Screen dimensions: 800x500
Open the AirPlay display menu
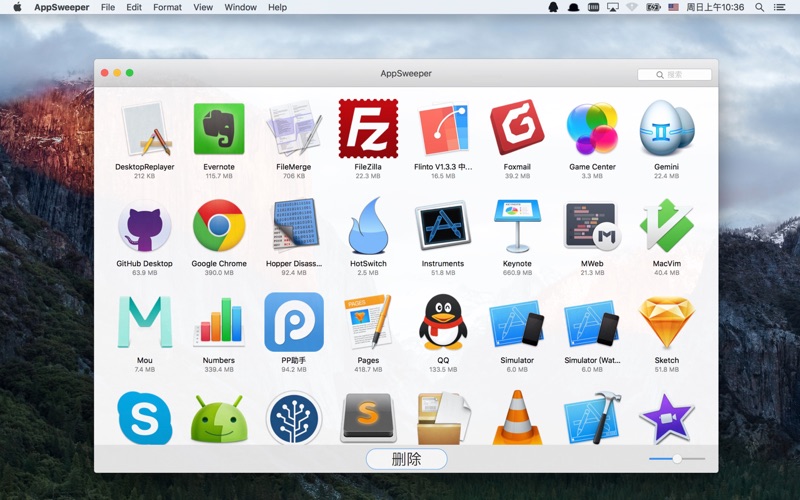click(613, 7)
